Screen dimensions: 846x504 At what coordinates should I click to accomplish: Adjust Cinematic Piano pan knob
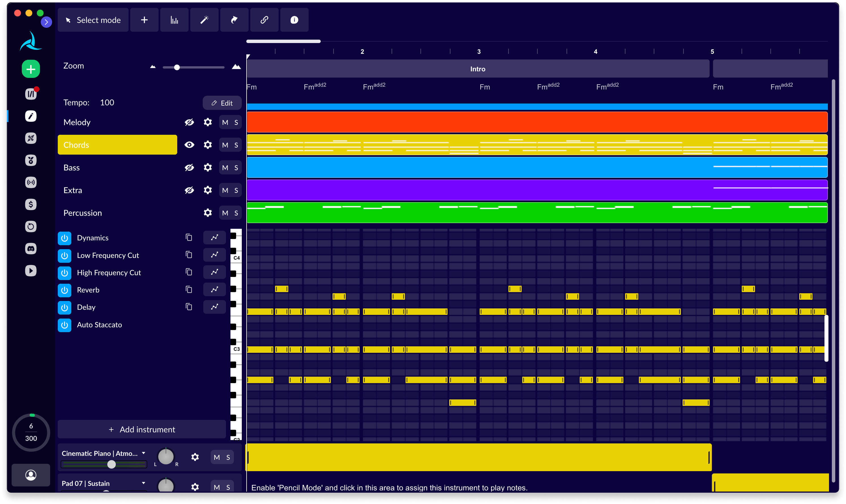point(166,457)
